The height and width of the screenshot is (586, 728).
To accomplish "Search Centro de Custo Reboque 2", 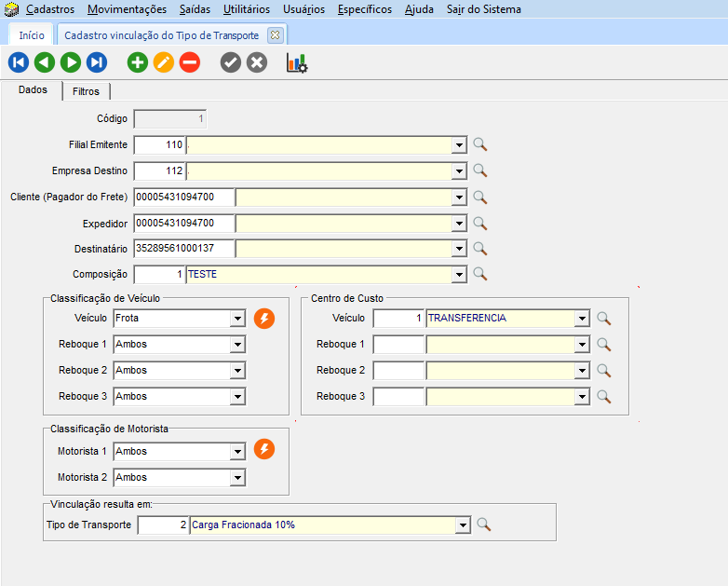I will (603, 371).
